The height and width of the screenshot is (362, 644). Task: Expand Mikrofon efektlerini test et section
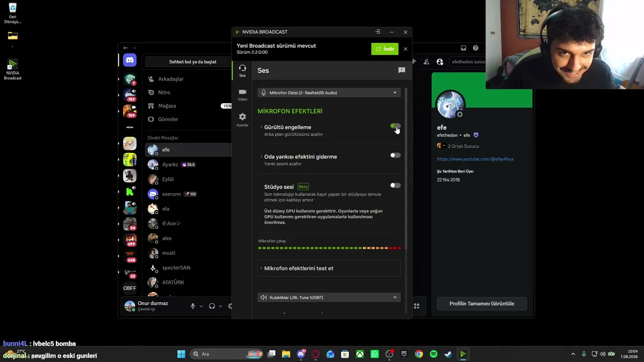(x=329, y=268)
